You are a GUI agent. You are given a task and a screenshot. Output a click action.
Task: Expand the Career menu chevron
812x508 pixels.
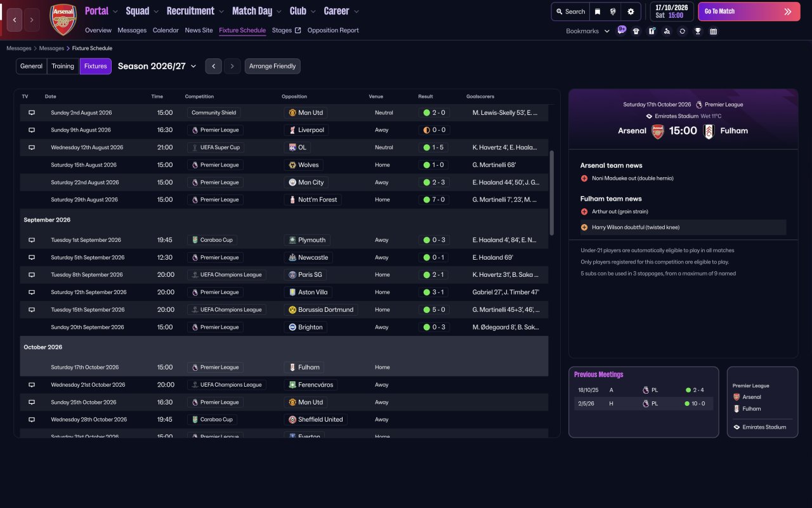tap(356, 11)
